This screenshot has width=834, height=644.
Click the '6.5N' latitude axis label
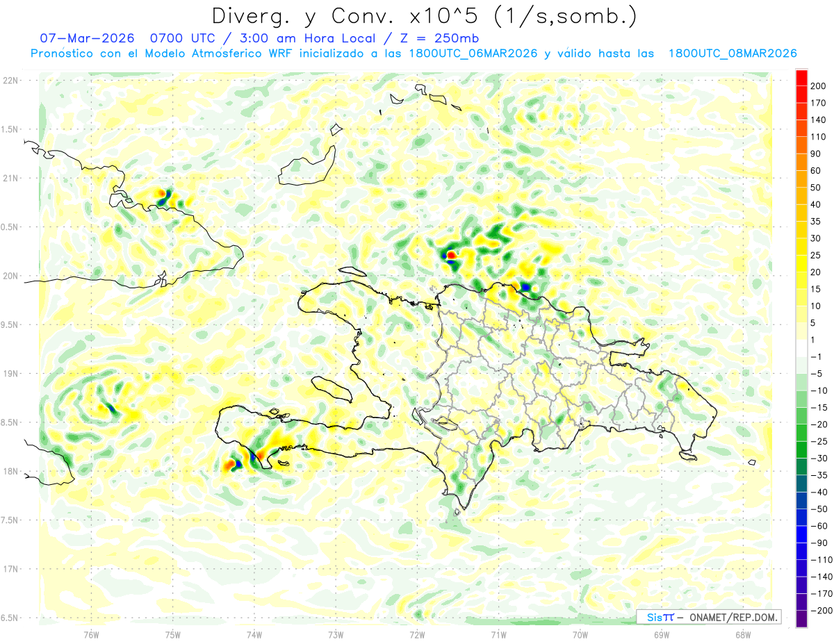click(10, 618)
